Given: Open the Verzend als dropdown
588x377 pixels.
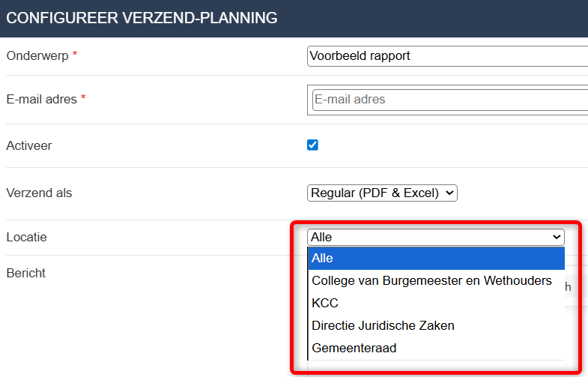Looking at the screenshot, I should pyautogui.click(x=382, y=193).
